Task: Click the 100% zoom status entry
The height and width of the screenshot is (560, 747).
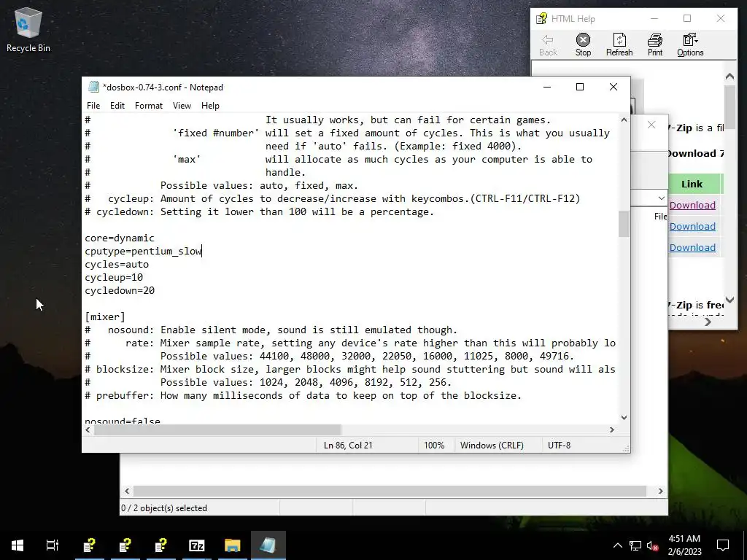Action: point(434,446)
